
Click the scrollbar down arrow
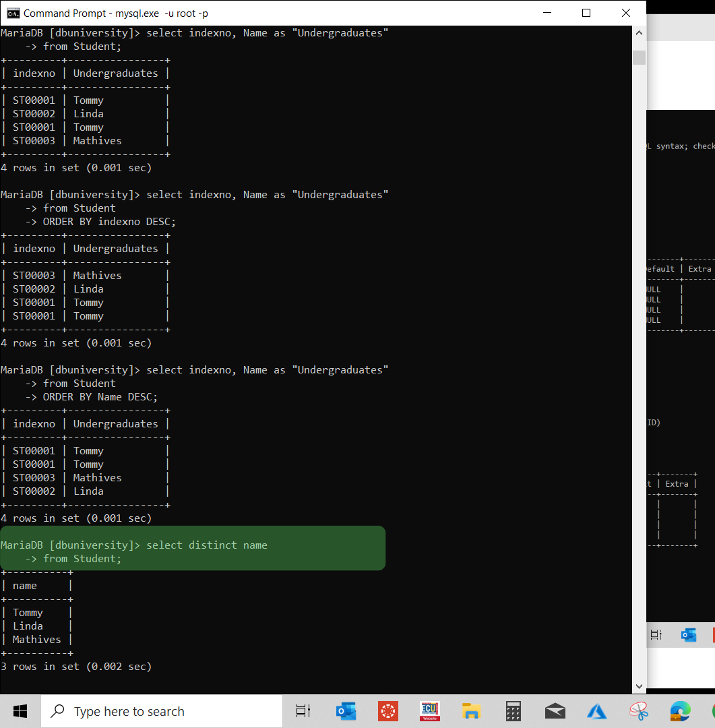click(x=639, y=686)
